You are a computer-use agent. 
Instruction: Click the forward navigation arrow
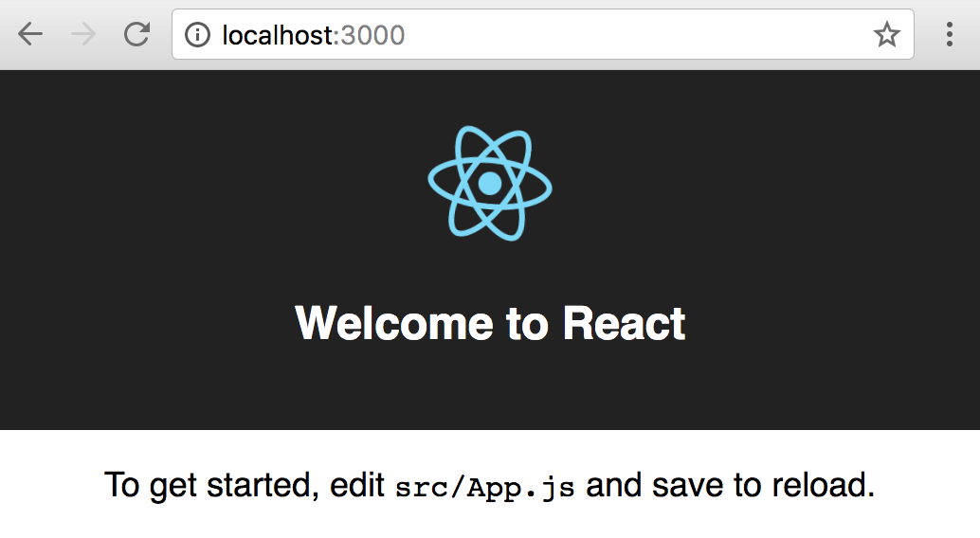pyautogui.click(x=83, y=34)
